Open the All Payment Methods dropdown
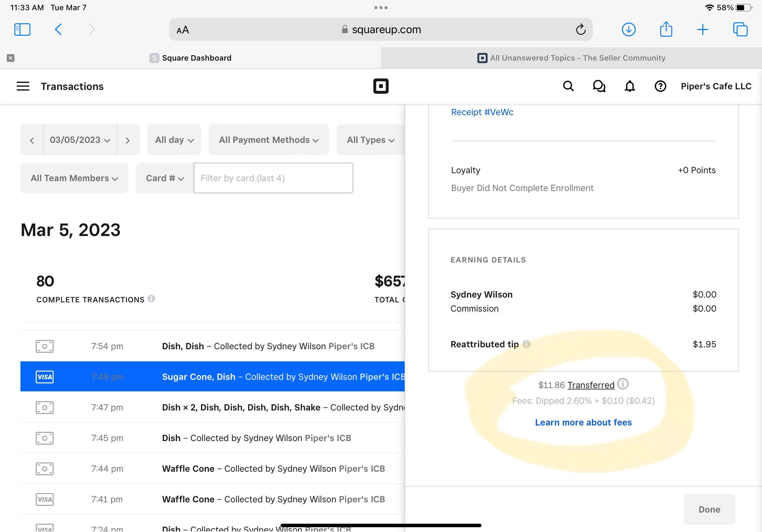The width and height of the screenshot is (762, 532). click(x=268, y=140)
